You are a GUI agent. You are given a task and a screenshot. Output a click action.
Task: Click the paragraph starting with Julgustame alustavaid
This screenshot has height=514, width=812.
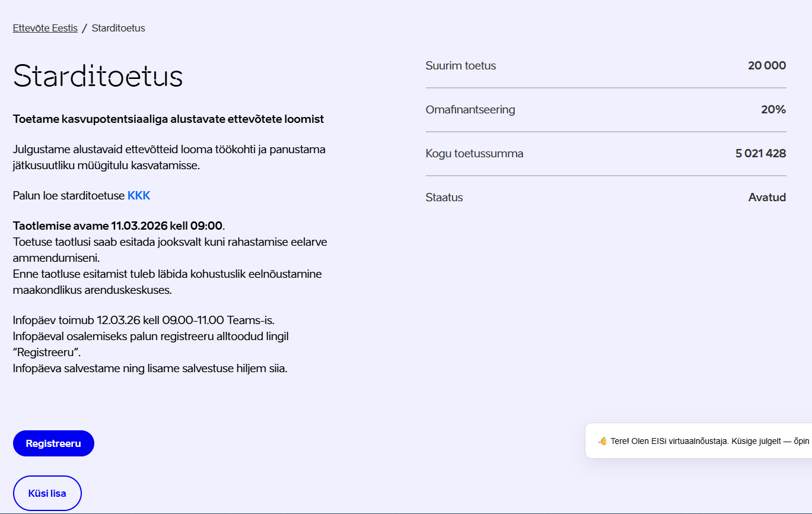pos(169,157)
